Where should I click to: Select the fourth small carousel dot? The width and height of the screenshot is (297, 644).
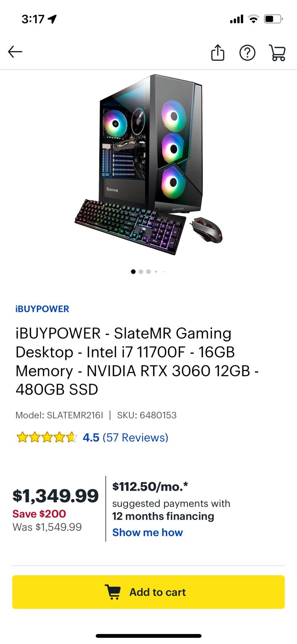pyautogui.click(x=156, y=272)
